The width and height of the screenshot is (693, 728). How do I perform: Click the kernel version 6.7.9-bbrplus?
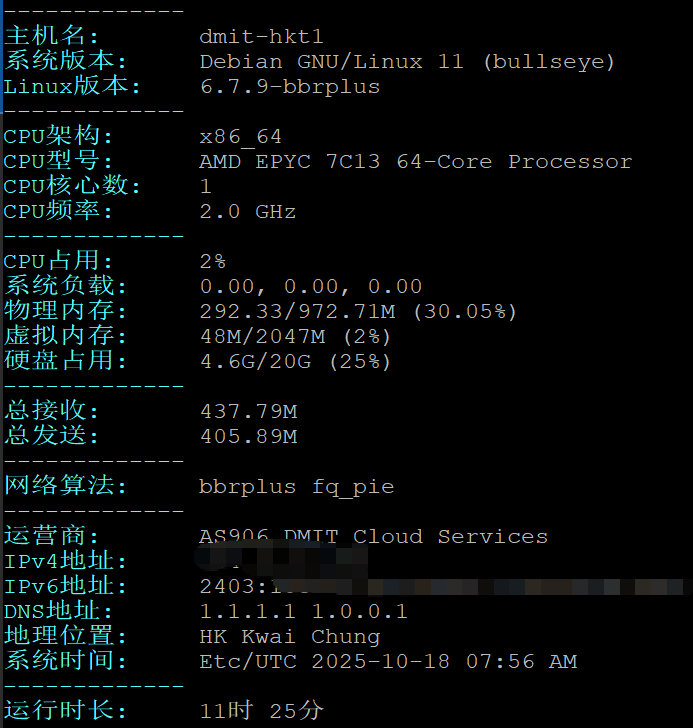289,87
